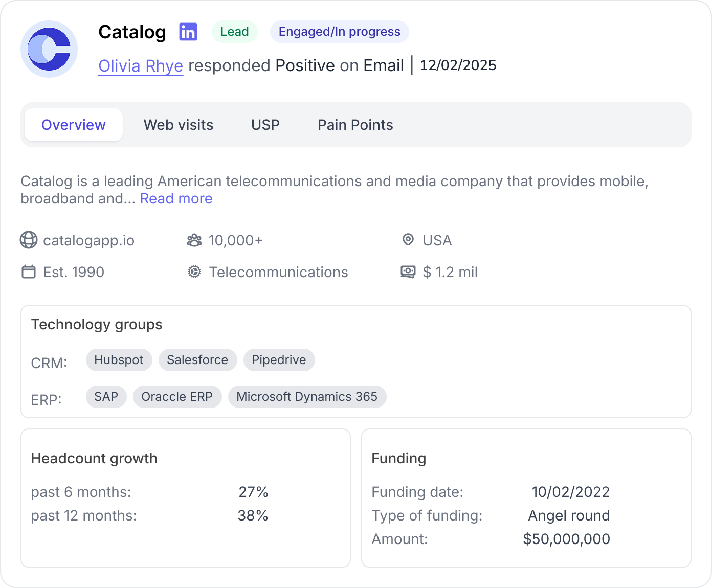Open the Web visits tab
Viewport: 712px width, 588px height.
(x=179, y=125)
